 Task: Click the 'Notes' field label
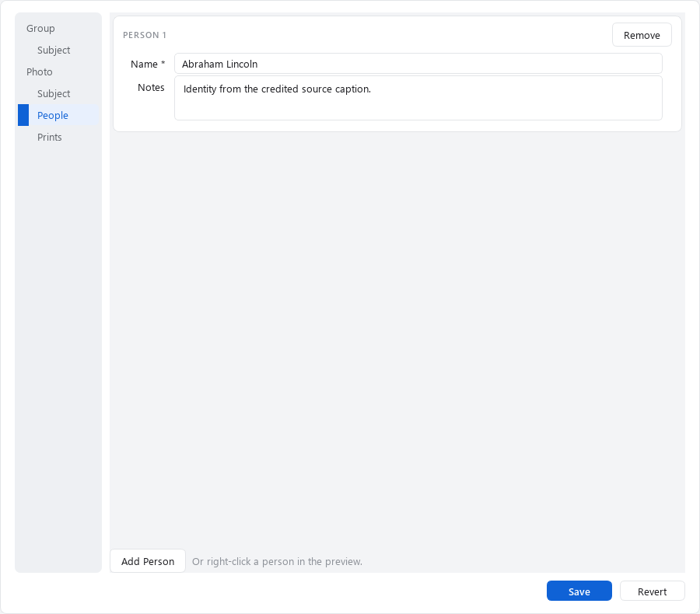pyautogui.click(x=151, y=88)
